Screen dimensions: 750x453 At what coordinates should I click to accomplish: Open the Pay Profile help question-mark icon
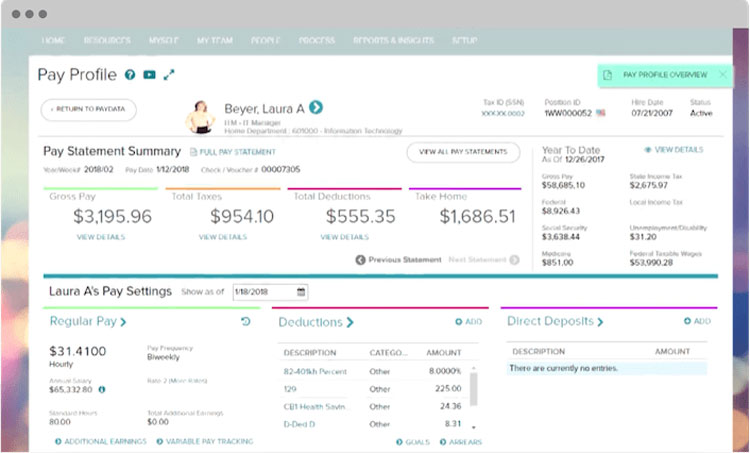(x=130, y=75)
